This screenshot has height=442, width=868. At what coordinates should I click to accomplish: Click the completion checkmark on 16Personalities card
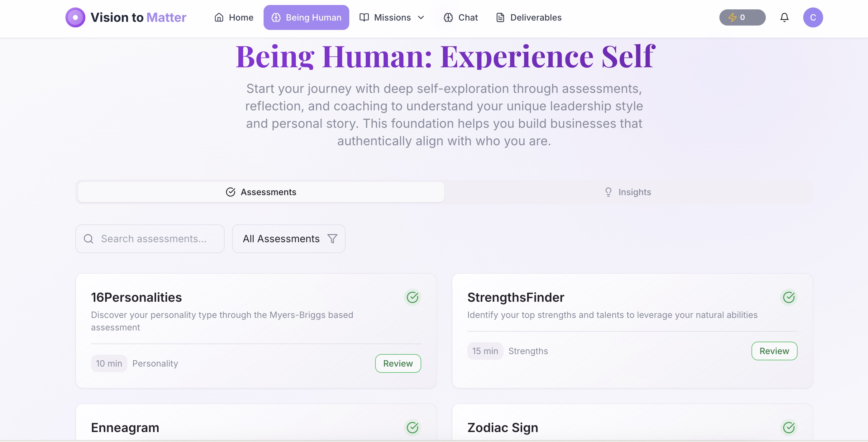pyautogui.click(x=413, y=297)
